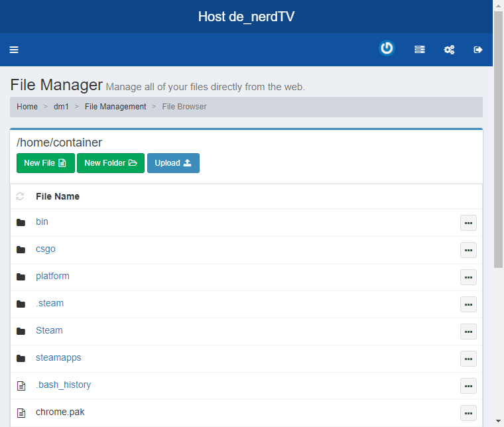Select File Management breadcrumb item
The height and width of the screenshot is (427, 504).
115,107
